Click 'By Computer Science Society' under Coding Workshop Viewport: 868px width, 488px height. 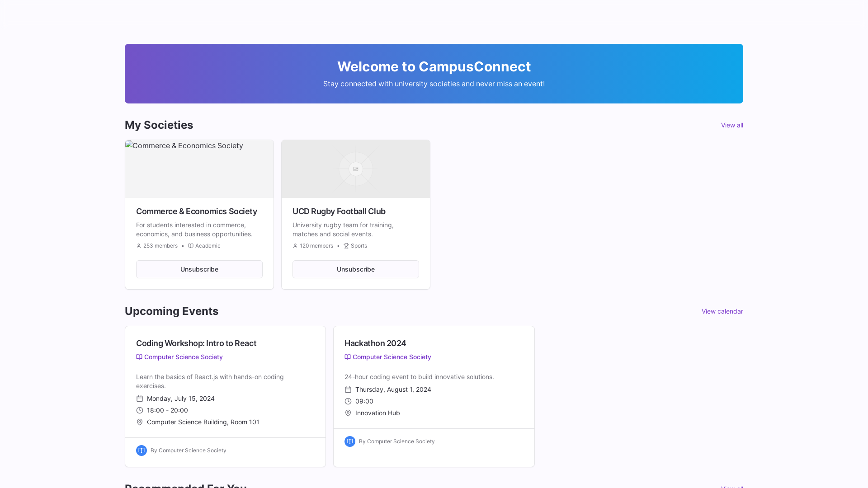189,450
